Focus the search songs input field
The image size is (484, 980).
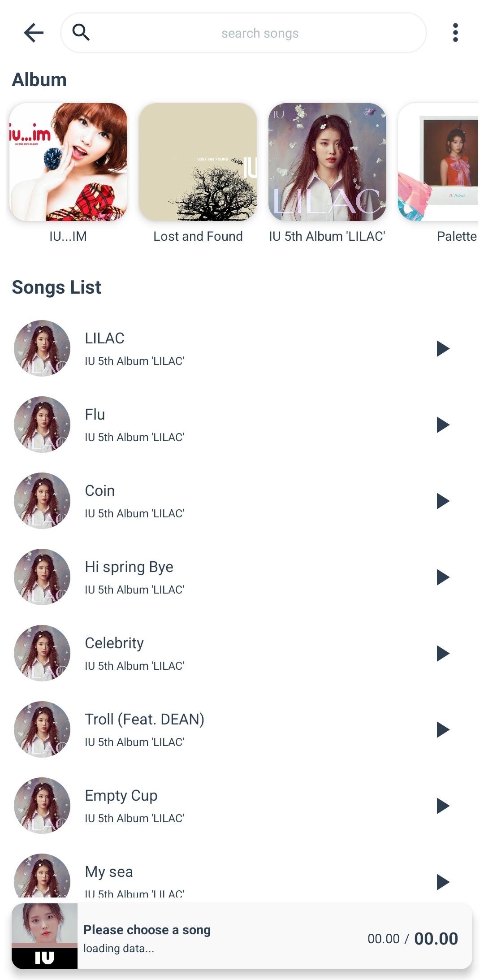(260, 33)
